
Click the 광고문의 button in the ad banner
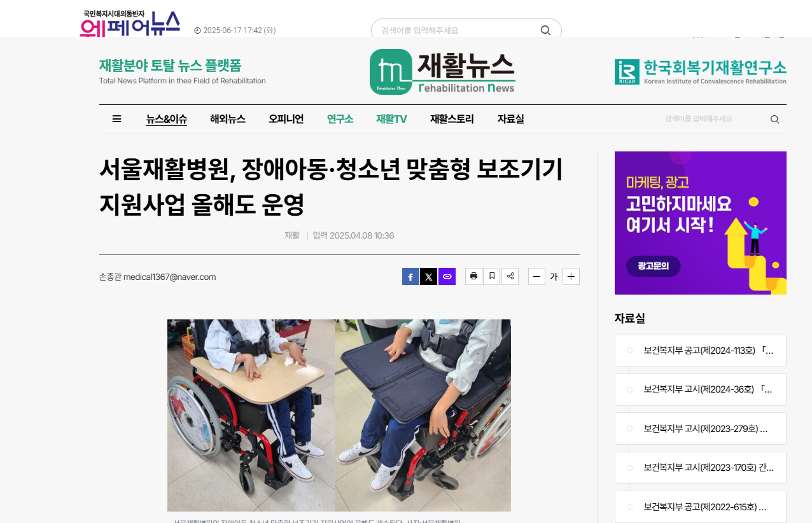click(653, 266)
